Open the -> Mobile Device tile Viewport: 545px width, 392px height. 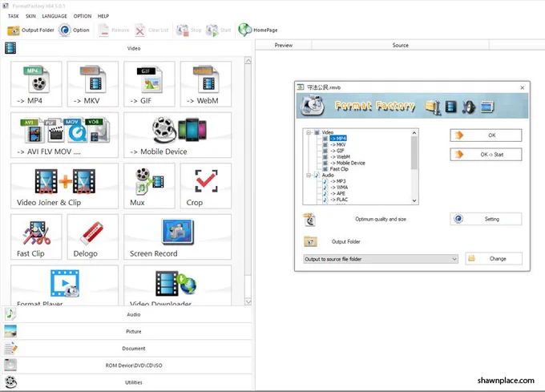(x=178, y=135)
